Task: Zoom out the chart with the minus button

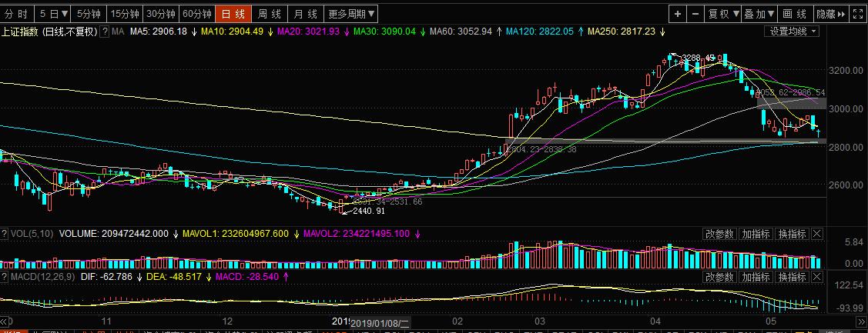Action: (x=695, y=14)
